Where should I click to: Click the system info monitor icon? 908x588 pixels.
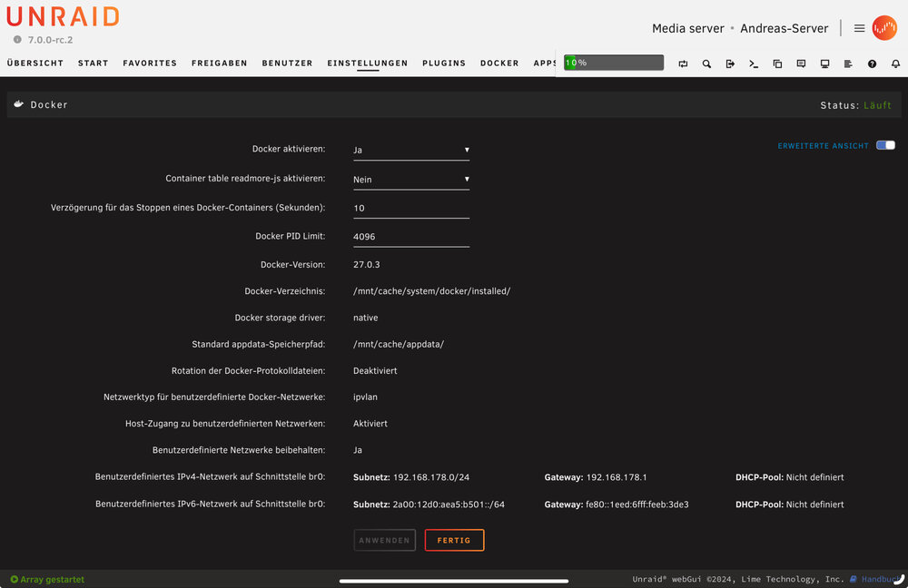(824, 64)
